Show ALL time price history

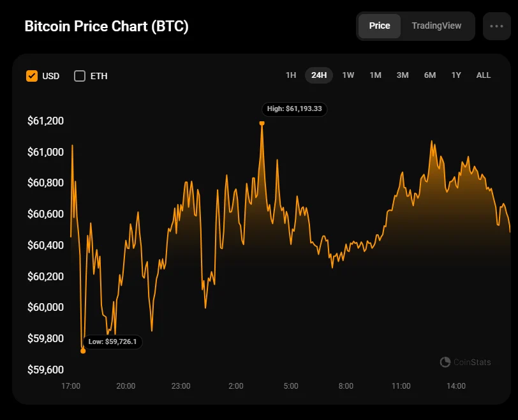(484, 75)
